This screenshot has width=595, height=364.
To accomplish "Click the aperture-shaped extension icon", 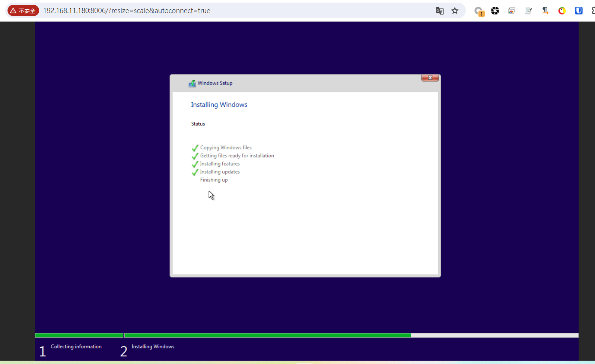I will (x=495, y=11).
